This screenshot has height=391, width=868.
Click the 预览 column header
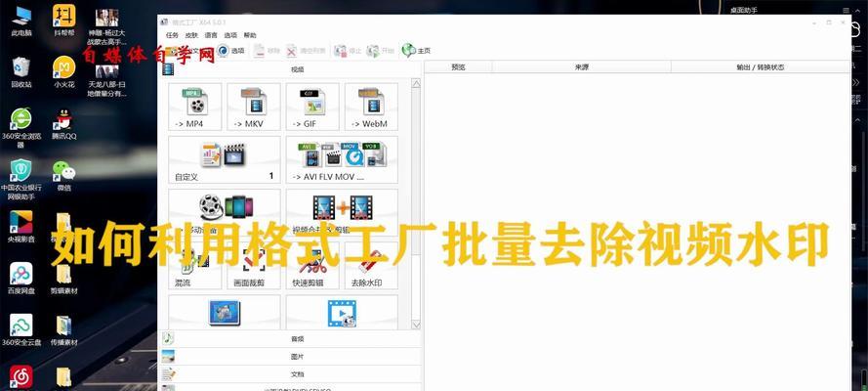point(458,67)
